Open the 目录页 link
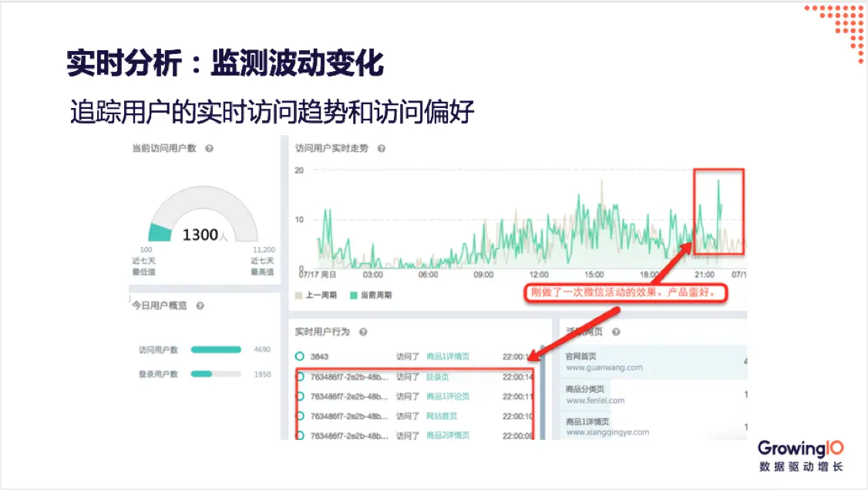Image resolution: width=868 pixels, height=490 pixels. point(437,377)
